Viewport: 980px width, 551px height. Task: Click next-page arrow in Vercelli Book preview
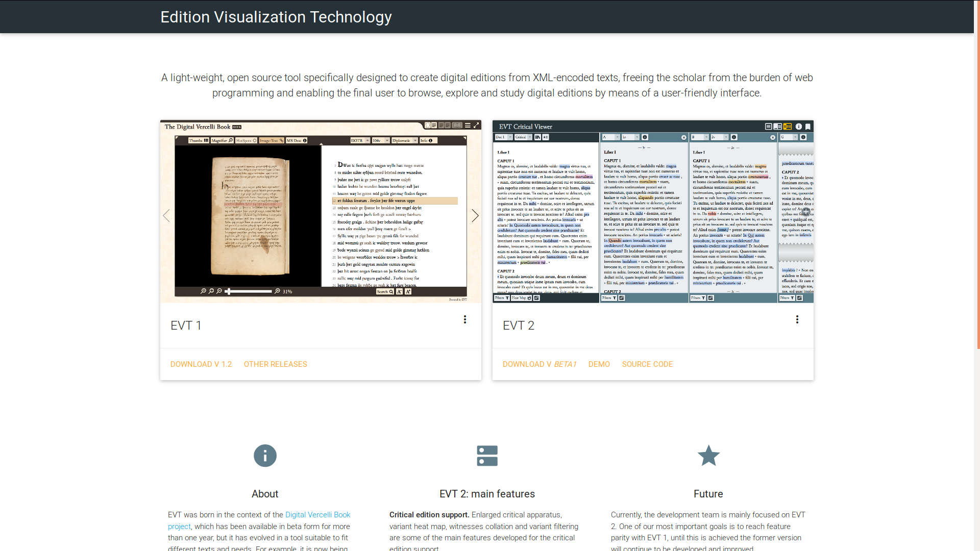click(475, 216)
